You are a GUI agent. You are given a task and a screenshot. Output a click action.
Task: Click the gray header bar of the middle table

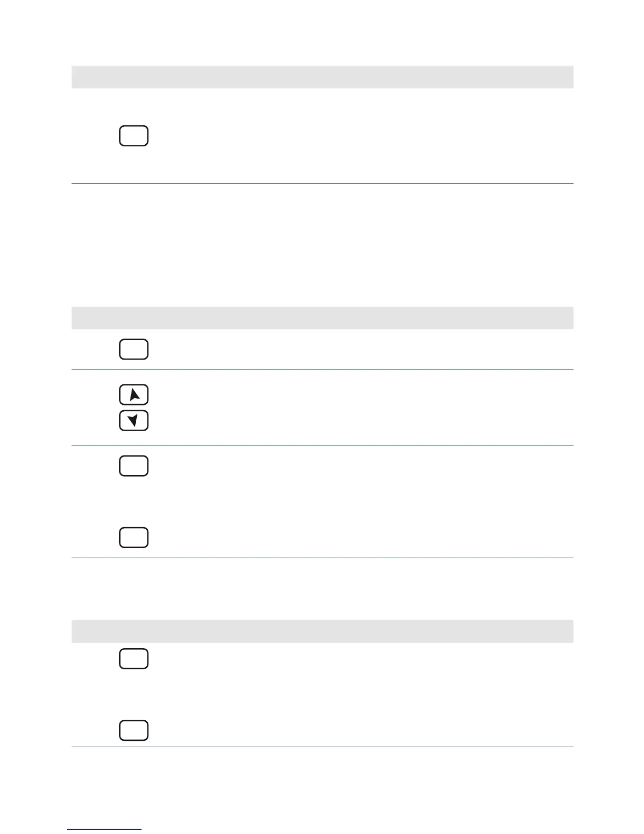[322, 318]
